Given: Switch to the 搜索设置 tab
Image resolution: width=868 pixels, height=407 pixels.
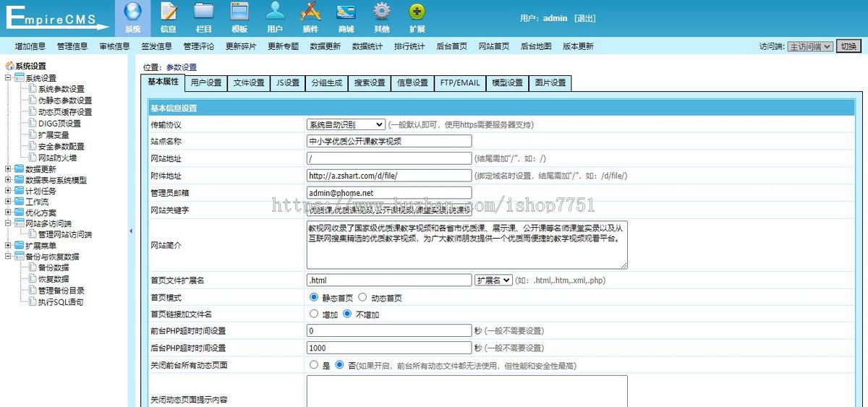Looking at the screenshot, I should tap(370, 83).
